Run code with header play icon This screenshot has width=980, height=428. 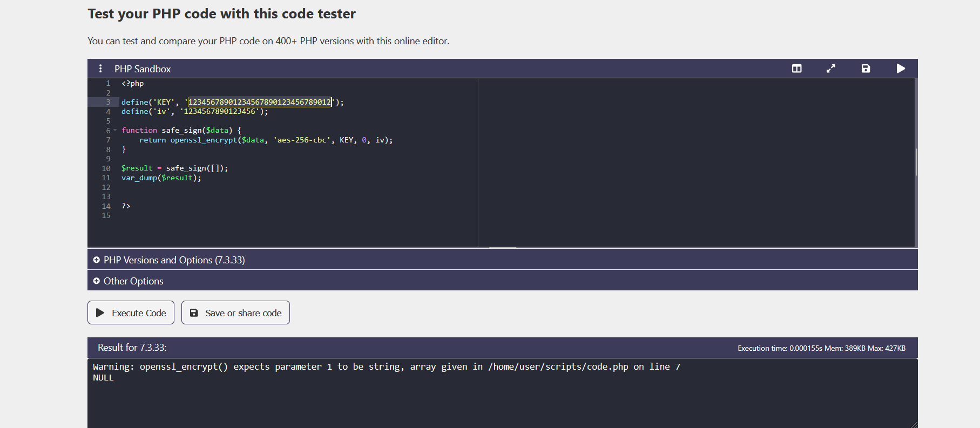point(901,69)
